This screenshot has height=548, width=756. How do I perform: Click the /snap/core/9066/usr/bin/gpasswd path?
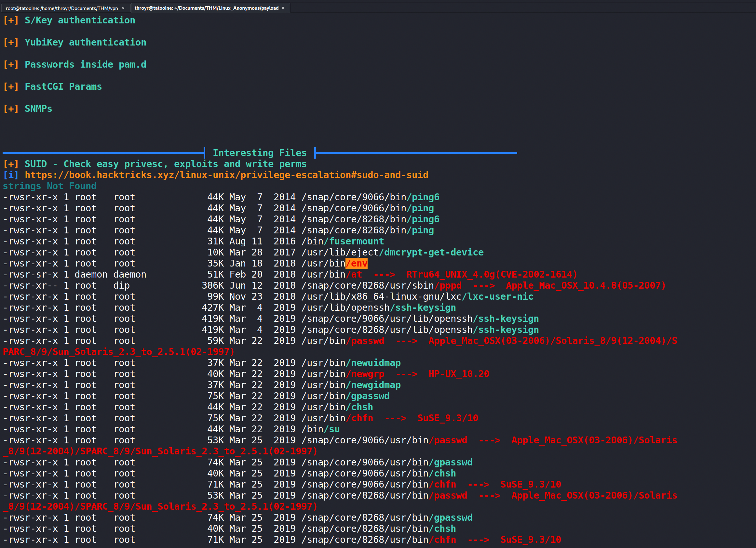point(387,462)
